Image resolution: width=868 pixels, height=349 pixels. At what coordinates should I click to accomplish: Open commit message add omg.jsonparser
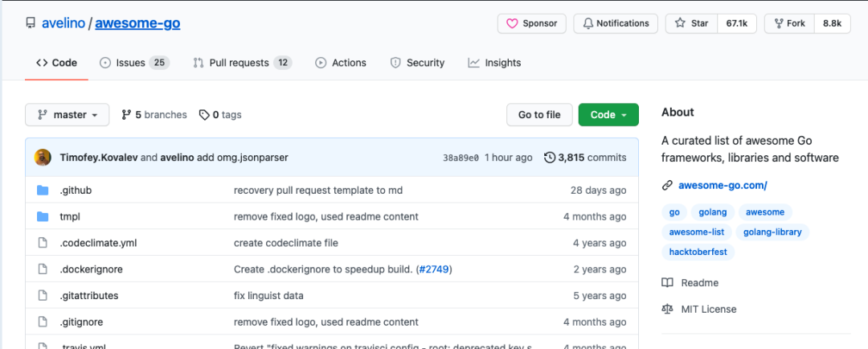tap(243, 158)
